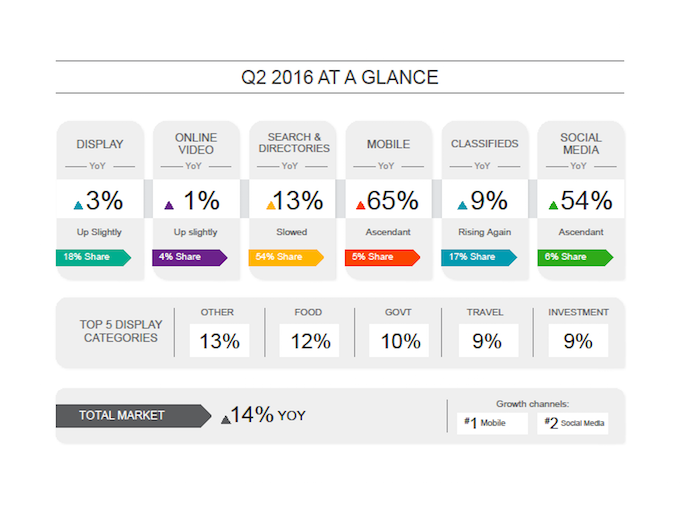Select the green 6% Share arrow tag
The width and height of the screenshot is (680, 510).
click(575, 257)
